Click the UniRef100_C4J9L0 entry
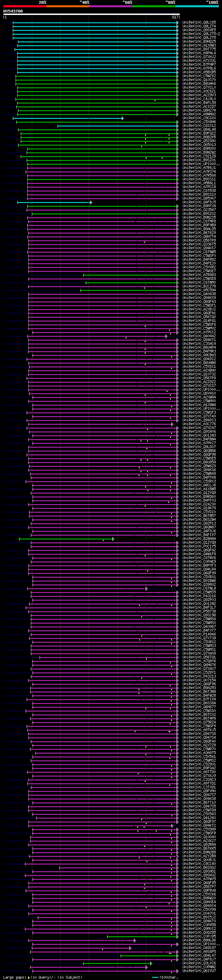The width and height of the screenshot is (222, 980). click(x=199, y=99)
